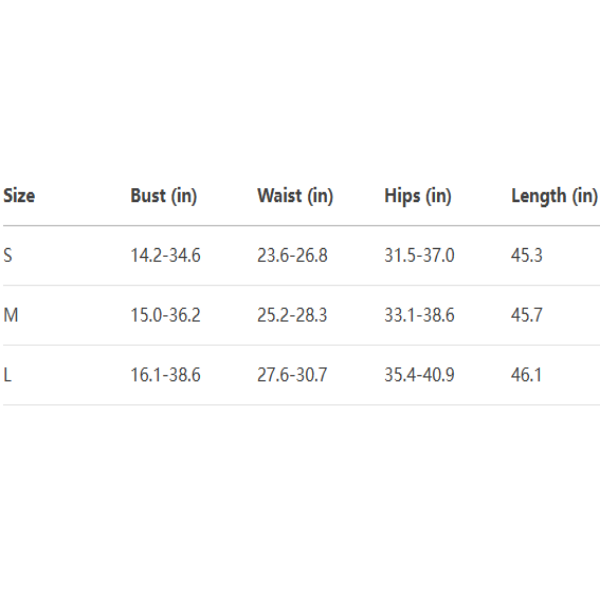The height and width of the screenshot is (600, 600).
Task: Select the size M row label
Action: click(11, 316)
